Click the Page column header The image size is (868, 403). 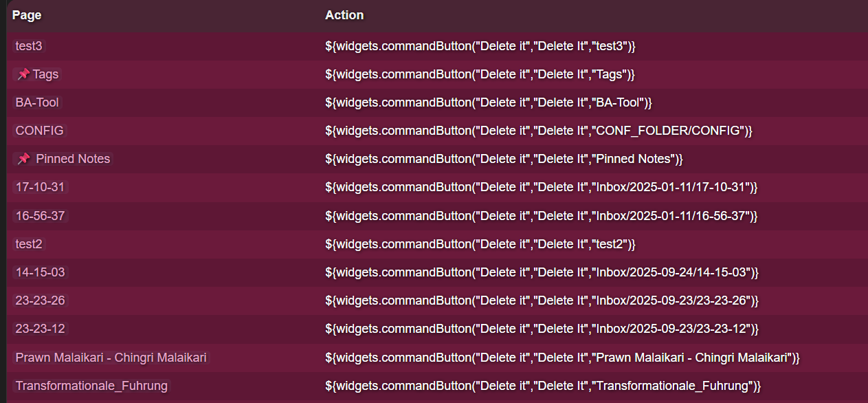(27, 15)
